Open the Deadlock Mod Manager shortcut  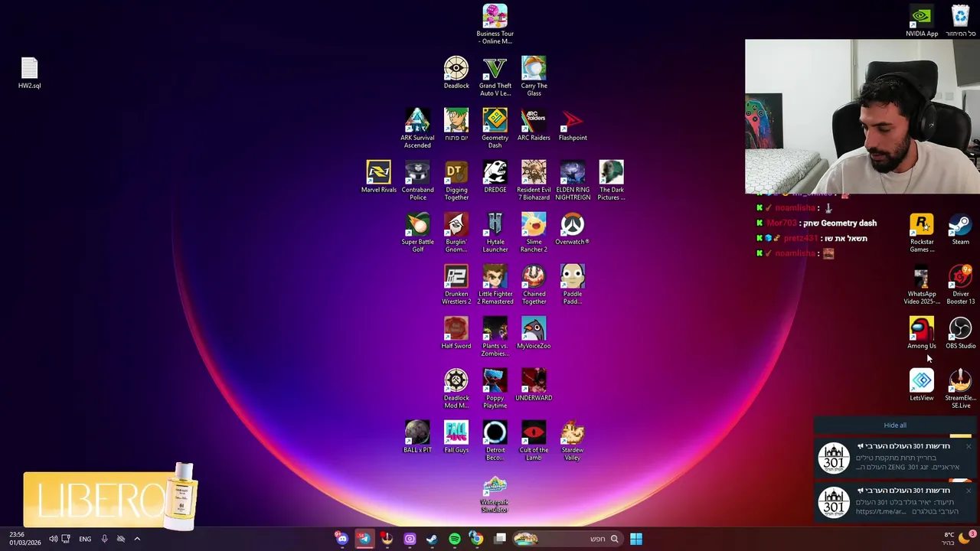(456, 388)
